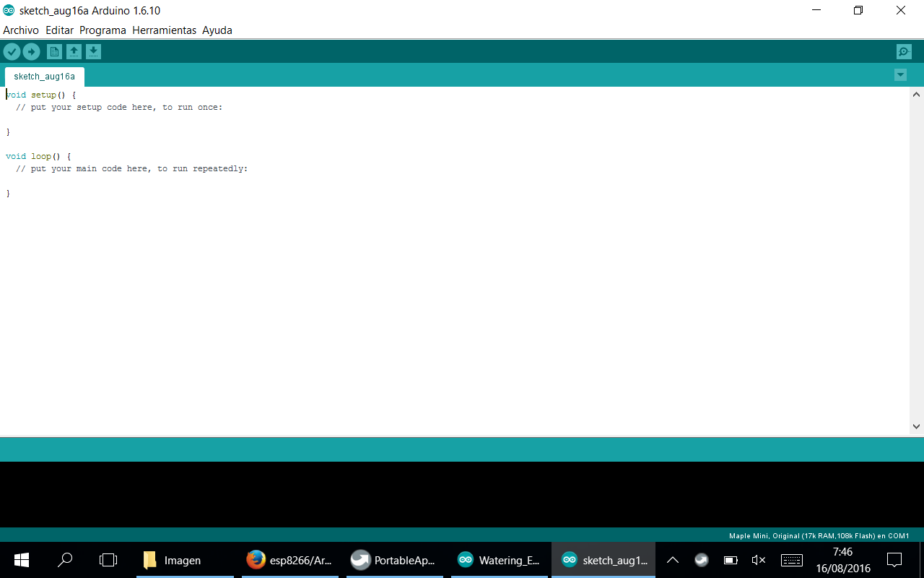Open the Editar menu
This screenshot has width=924, height=578.
59,30
